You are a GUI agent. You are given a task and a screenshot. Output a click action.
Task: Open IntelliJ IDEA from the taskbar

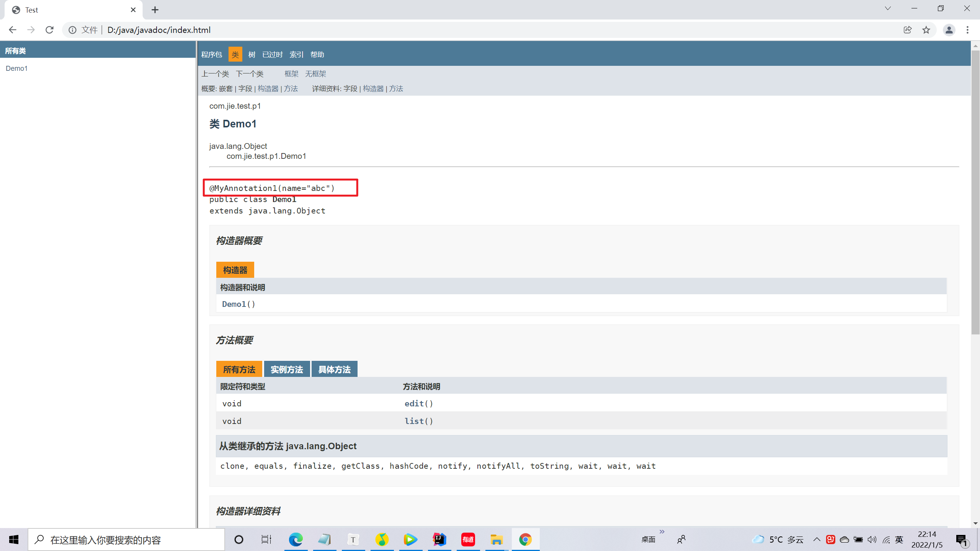pyautogui.click(x=439, y=540)
